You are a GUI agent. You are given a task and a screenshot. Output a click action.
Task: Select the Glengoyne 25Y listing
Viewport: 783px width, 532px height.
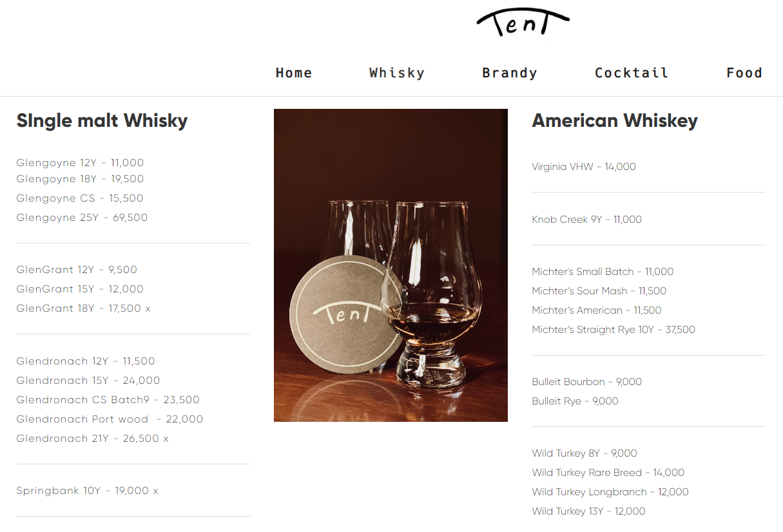[x=82, y=218]
